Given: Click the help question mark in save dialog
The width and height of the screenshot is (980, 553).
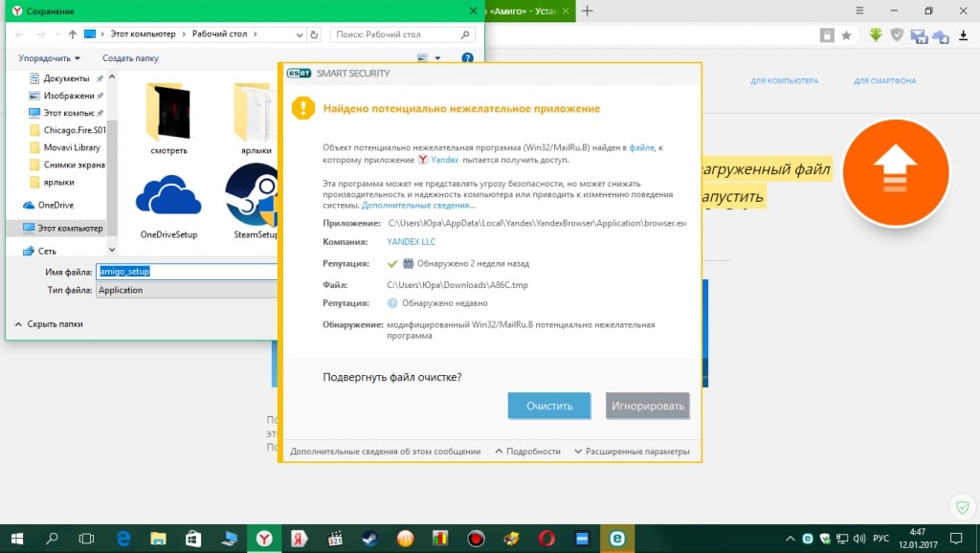Looking at the screenshot, I should pyautogui.click(x=467, y=57).
